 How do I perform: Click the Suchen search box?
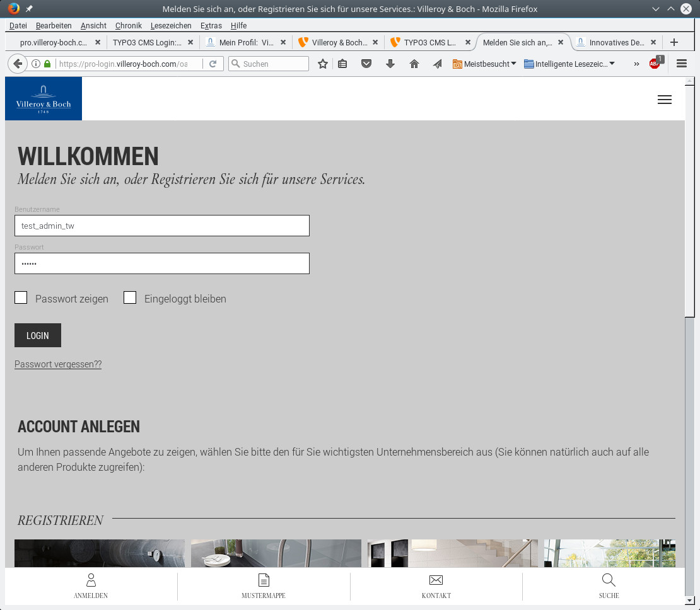pos(268,64)
